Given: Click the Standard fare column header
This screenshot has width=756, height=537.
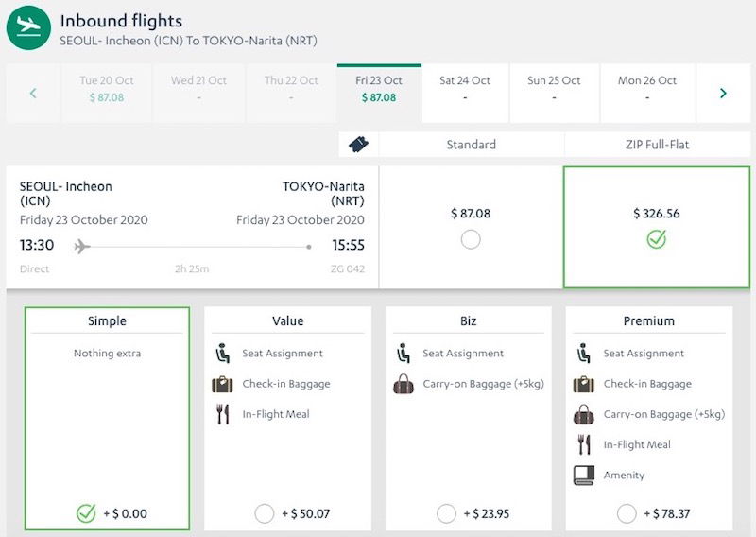Looking at the screenshot, I should coord(471,145).
